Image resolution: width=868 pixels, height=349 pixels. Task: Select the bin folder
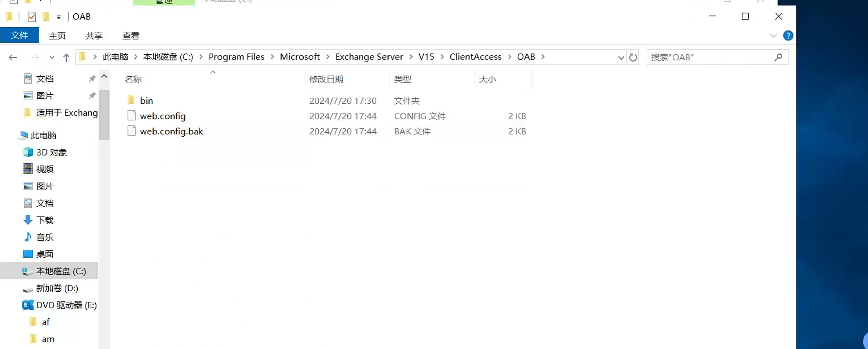click(146, 100)
